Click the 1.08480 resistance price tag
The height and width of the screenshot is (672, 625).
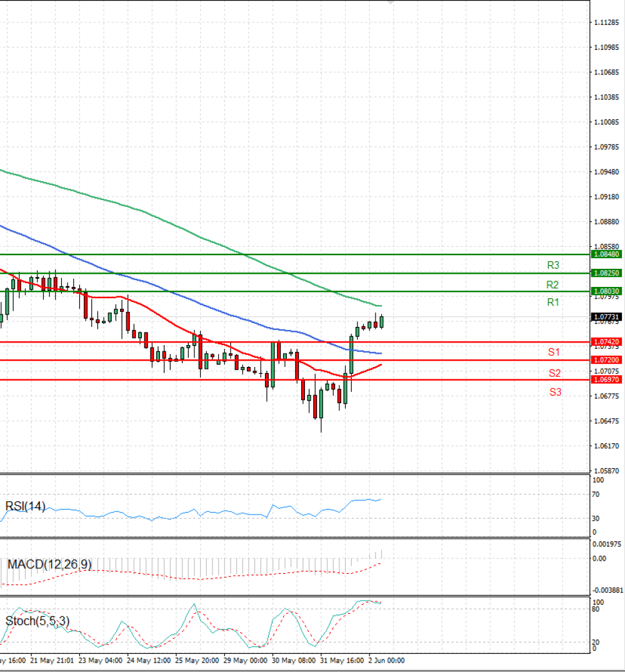[x=606, y=254]
